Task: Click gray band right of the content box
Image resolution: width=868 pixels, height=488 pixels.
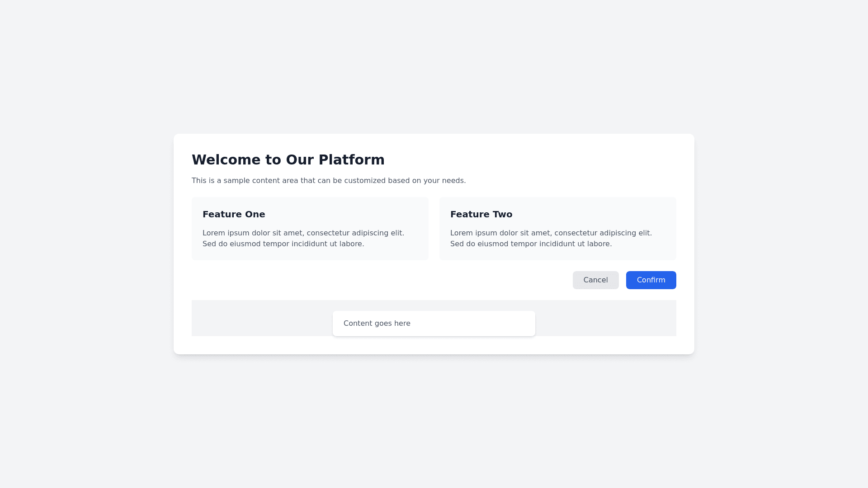Action: pyautogui.click(x=606, y=318)
